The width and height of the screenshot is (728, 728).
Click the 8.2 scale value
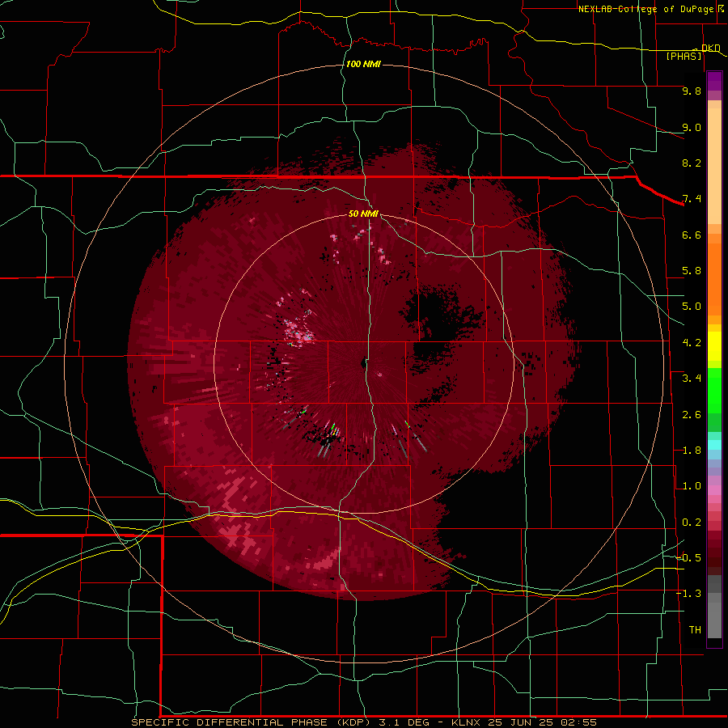[692, 163]
